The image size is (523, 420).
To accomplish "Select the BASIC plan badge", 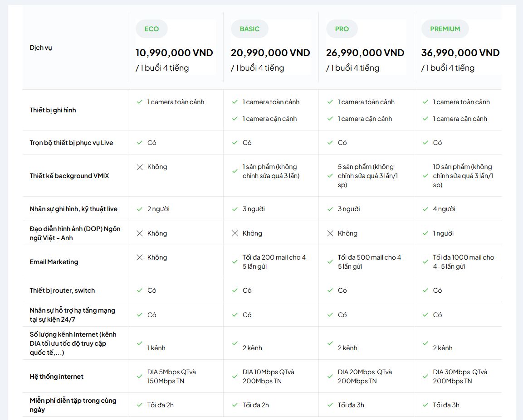I will click(x=249, y=29).
